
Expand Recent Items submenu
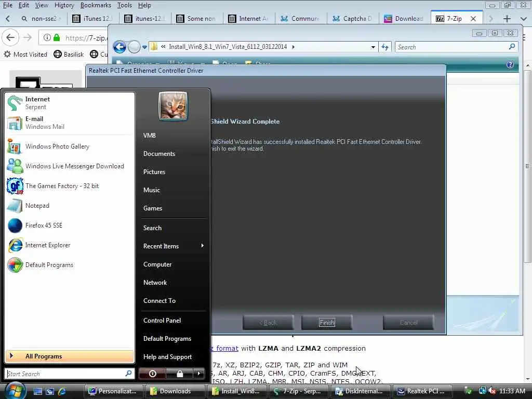click(173, 246)
